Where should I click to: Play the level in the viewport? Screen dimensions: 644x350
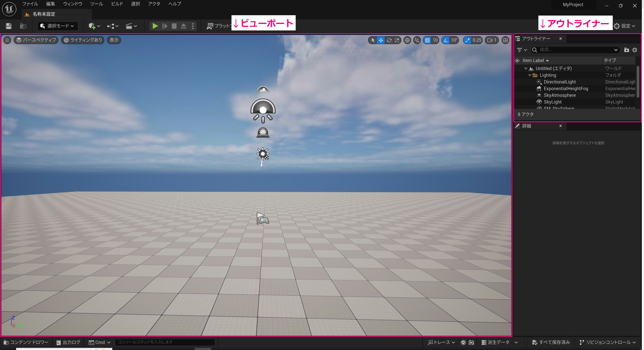pyautogui.click(x=155, y=26)
